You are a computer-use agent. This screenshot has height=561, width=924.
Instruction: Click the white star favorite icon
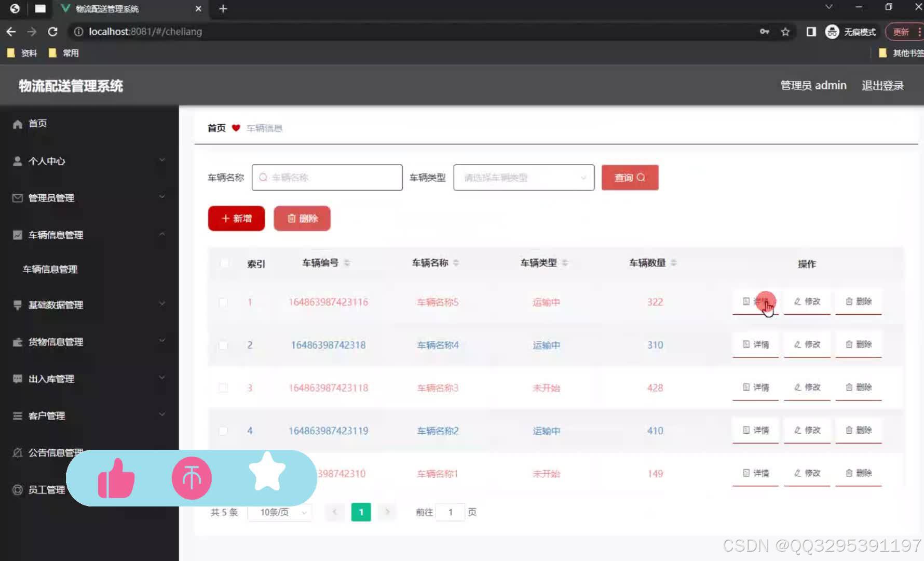pyautogui.click(x=267, y=472)
